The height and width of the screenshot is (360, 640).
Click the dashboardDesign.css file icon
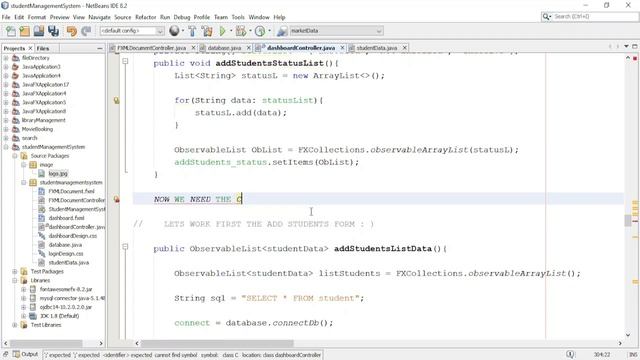(42, 236)
